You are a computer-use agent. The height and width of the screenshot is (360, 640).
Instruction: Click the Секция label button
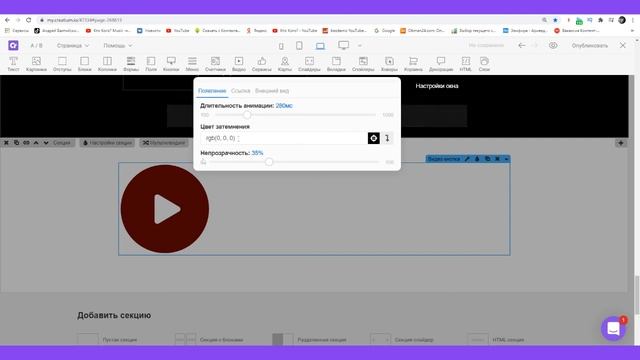tap(62, 142)
